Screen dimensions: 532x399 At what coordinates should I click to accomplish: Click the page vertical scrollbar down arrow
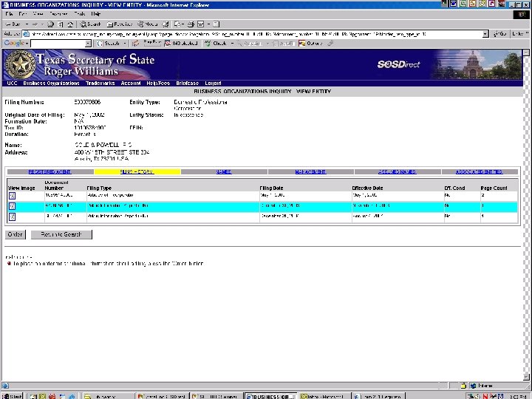tap(526, 377)
